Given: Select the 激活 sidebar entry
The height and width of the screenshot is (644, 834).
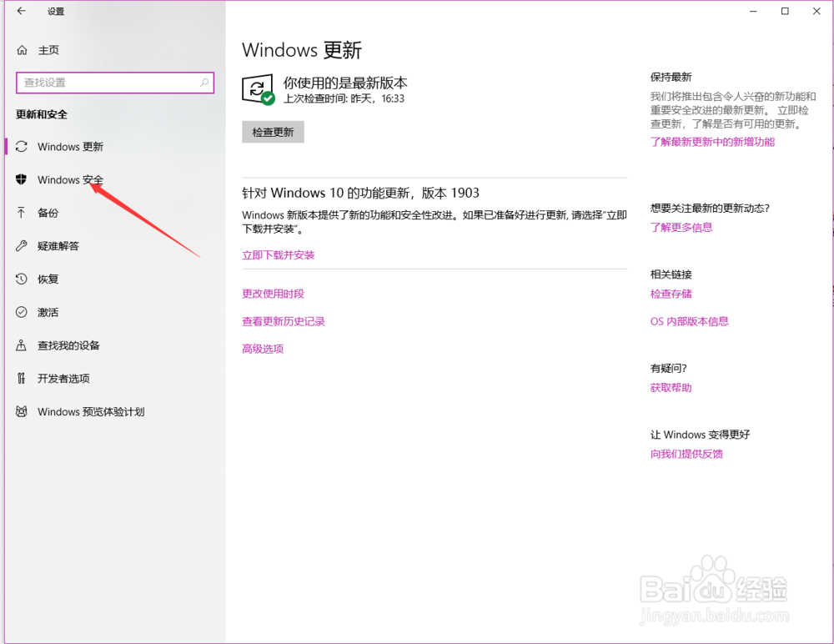Looking at the screenshot, I should 115,312.
